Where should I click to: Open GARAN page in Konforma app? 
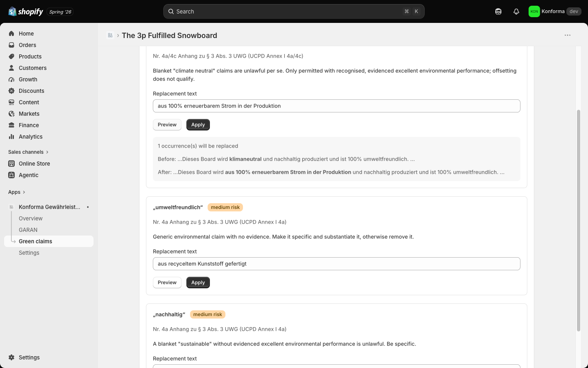coord(28,230)
